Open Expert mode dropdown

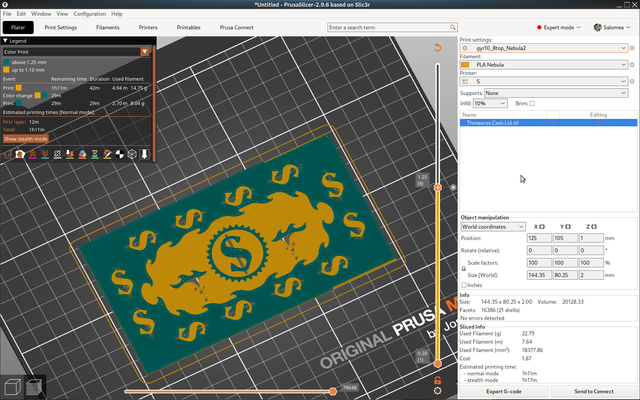pos(558,27)
